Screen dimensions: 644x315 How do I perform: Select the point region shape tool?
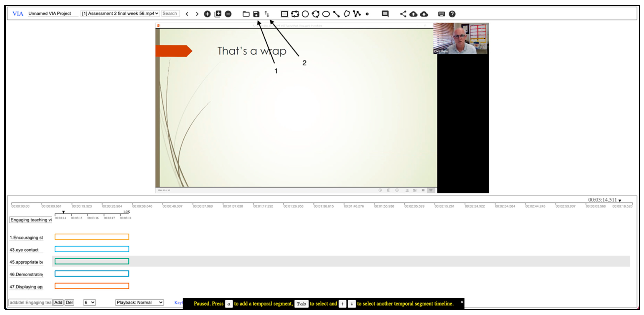coord(367,14)
